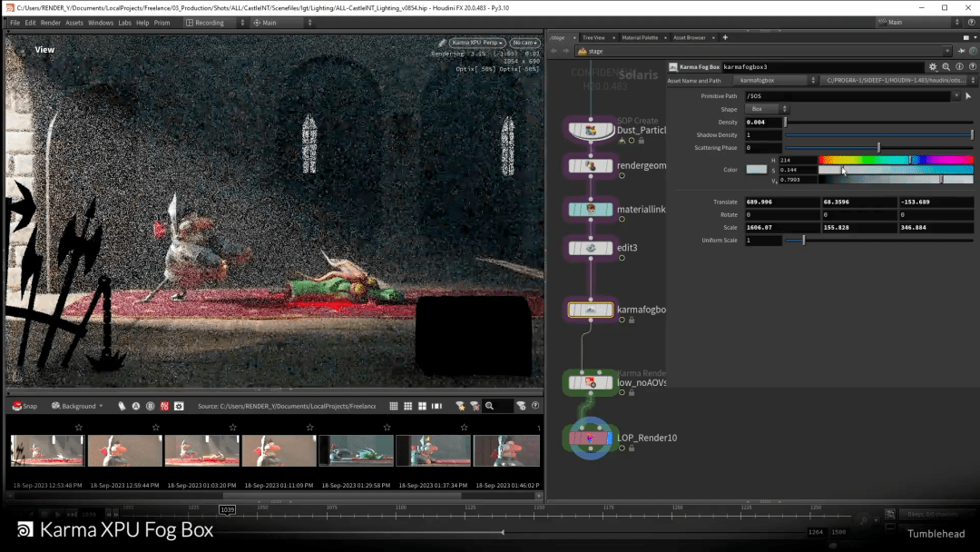Open snapshot gallery settings gear icon
The image size is (980, 552).
tap(179, 407)
